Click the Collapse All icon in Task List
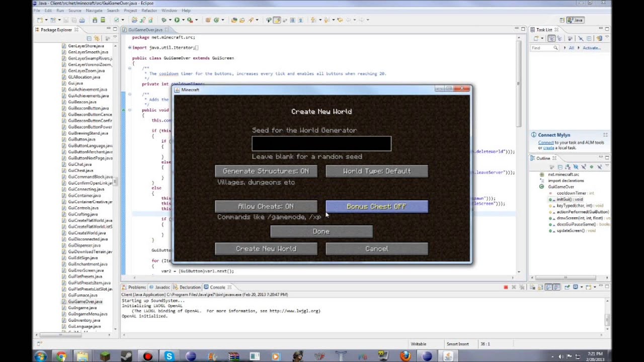Viewport: 644px width, 362px height. point(589,38)
